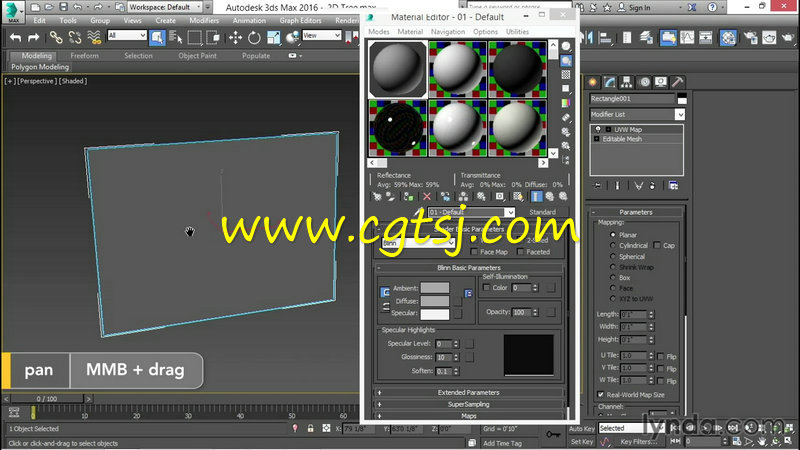Click the Key Filters button

pos(638,441)
